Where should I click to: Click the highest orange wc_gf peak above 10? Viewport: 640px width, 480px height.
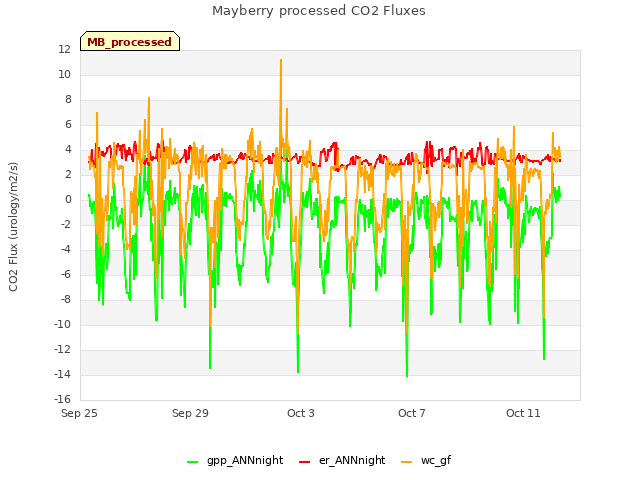click(x=281, y=60)
